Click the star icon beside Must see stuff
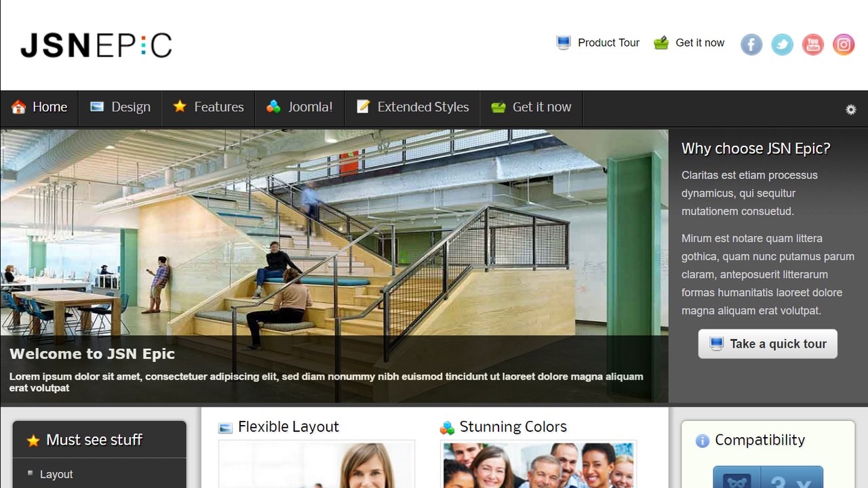 pos(33,441)
